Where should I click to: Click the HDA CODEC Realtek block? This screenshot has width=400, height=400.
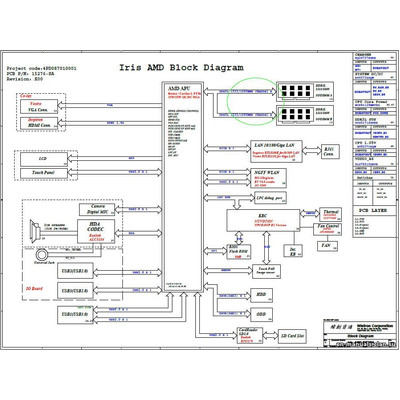(x=96, y=231)
